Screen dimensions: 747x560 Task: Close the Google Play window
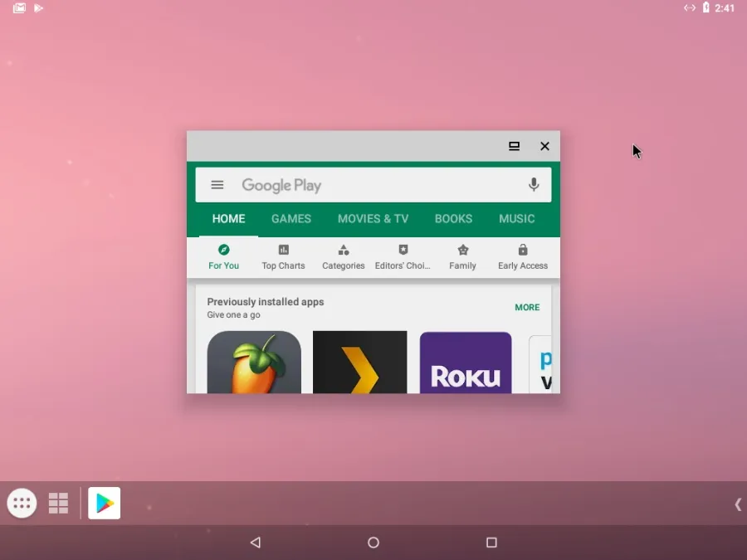(x=544, y=146)
